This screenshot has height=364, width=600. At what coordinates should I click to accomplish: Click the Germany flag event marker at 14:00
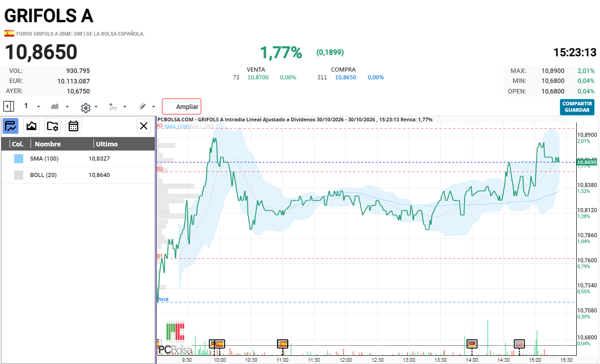tap(472, 343)
